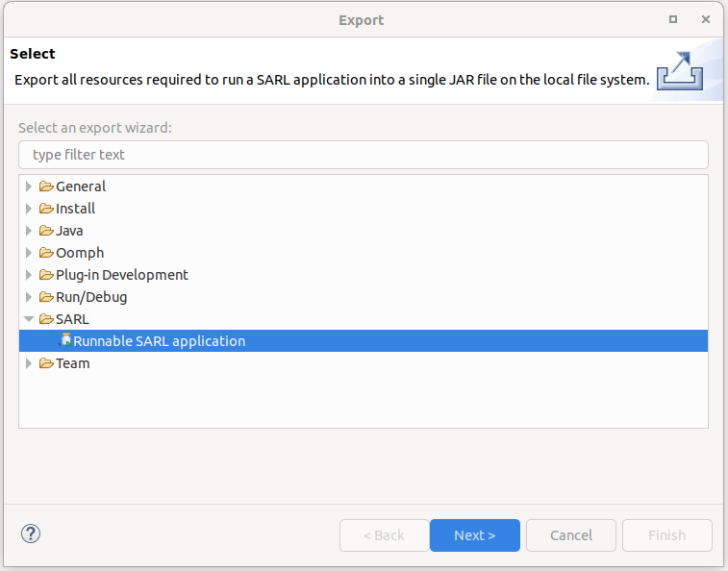The height and width of the screenshot is (571, 728).
Task: Click the Plug-in Development folder icon
Action: click(46, 275)
